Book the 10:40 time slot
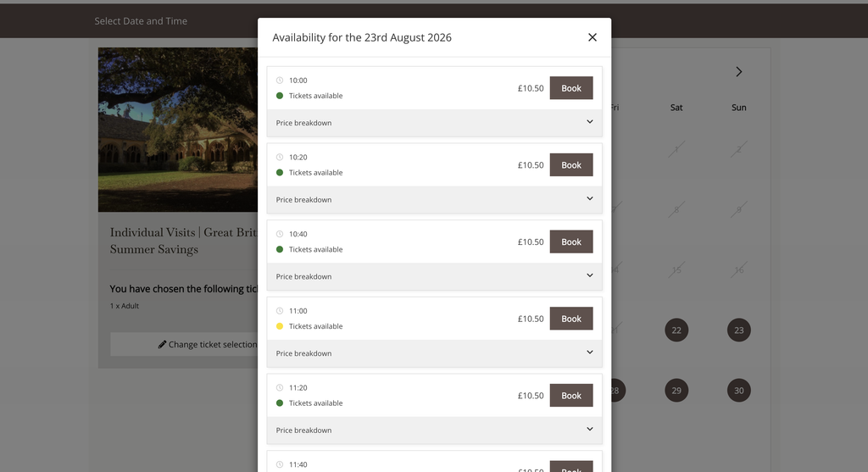The image size is (868, 472). pyautogui.click(x=571, y=242)
